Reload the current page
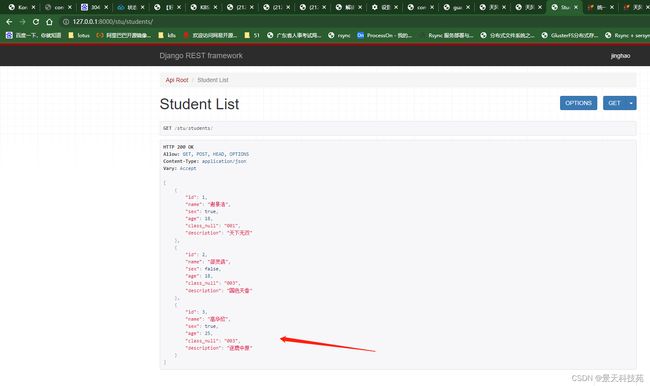650x386 pixels. point(36,22)
